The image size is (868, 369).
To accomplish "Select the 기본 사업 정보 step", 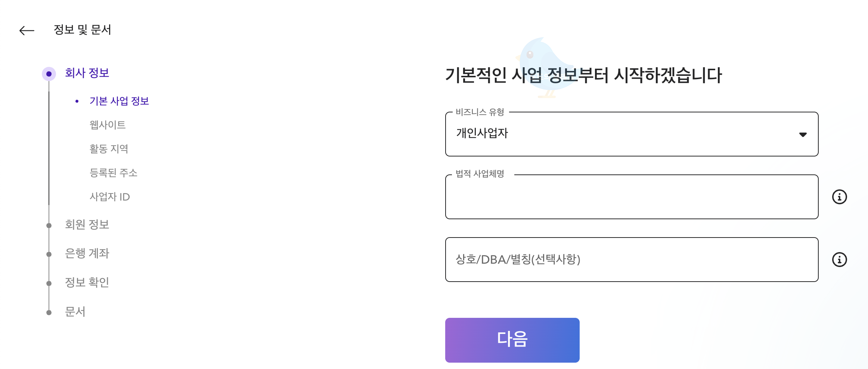I will click(x=119, y=100).
